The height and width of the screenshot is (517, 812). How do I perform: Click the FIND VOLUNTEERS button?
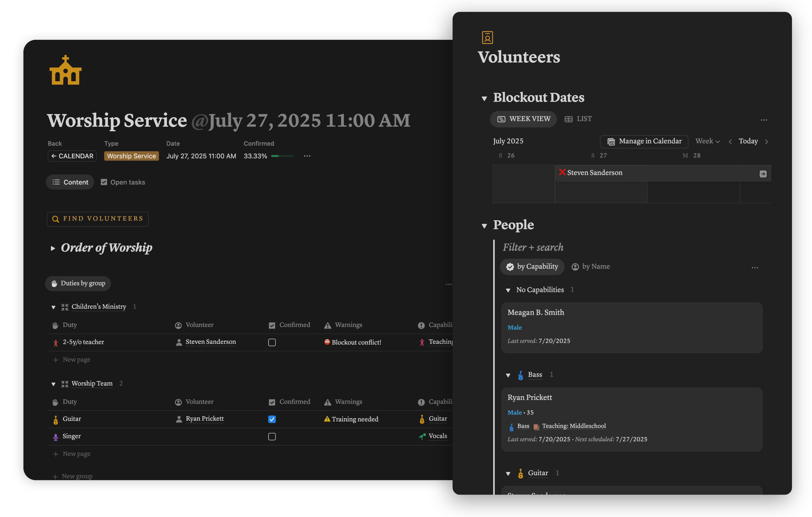[x=98, y=219]
